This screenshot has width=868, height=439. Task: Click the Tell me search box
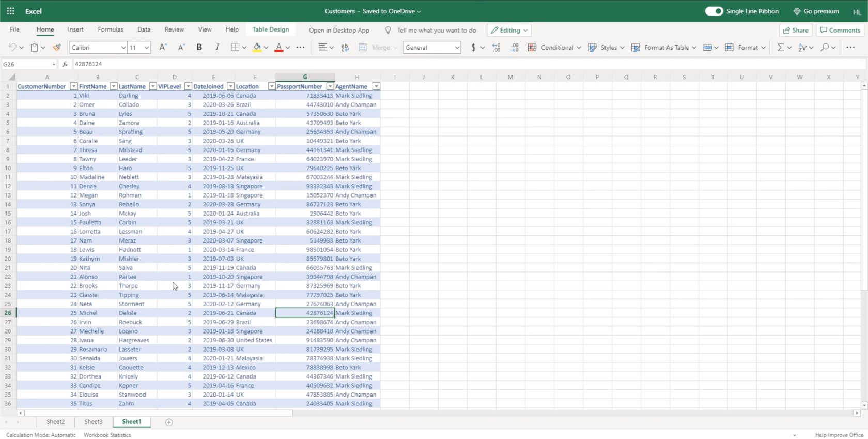point(431,30)
